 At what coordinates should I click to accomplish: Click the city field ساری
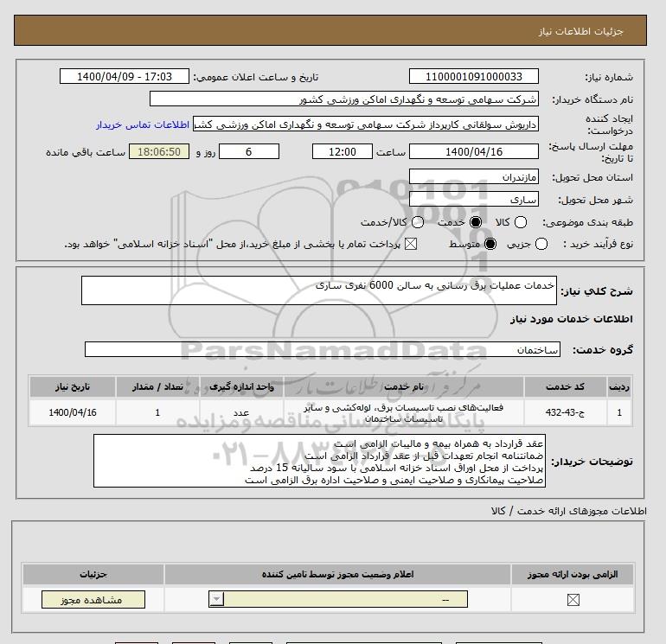(x=474, y=199)
